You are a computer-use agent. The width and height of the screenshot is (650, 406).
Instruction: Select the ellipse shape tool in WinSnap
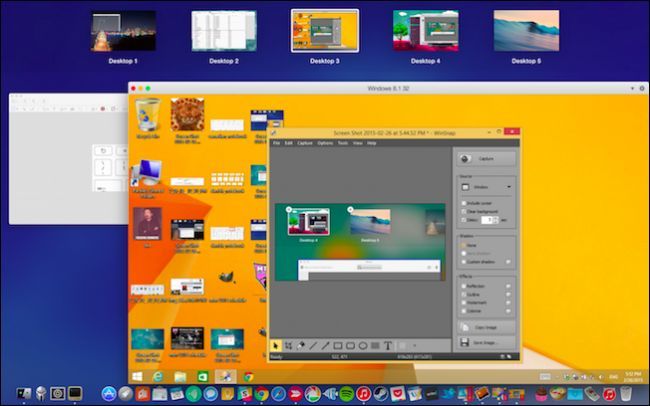[363, 345]
